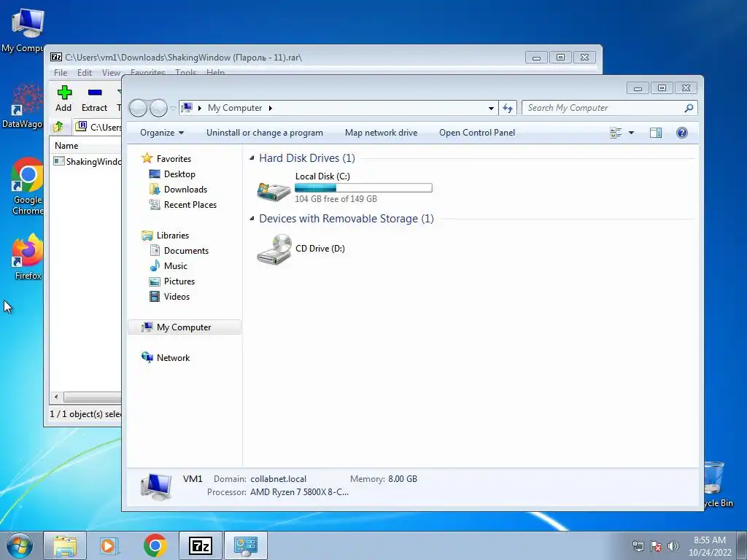The image size is (747, 560).
Task: Click the Show desktop button
Action: click(x=742, y=546)
